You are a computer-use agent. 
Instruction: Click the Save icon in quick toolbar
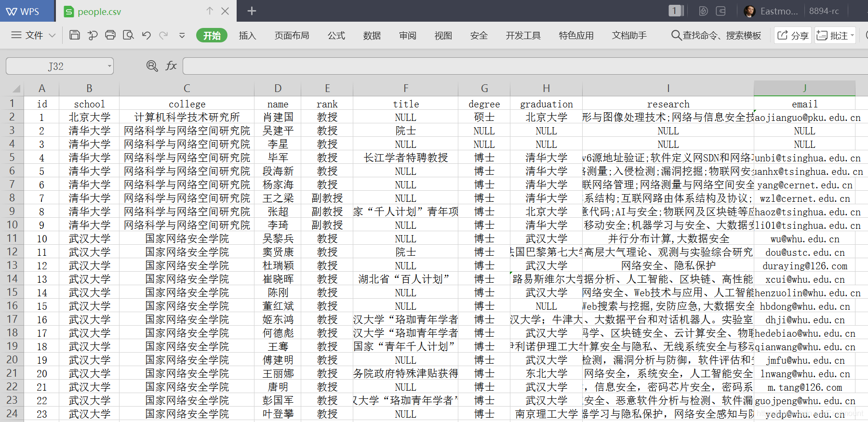tap(75, 35)
